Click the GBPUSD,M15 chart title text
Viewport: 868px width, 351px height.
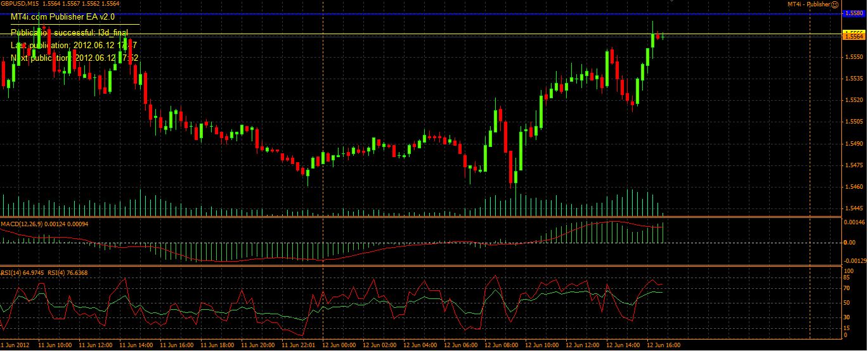[20, 4]
